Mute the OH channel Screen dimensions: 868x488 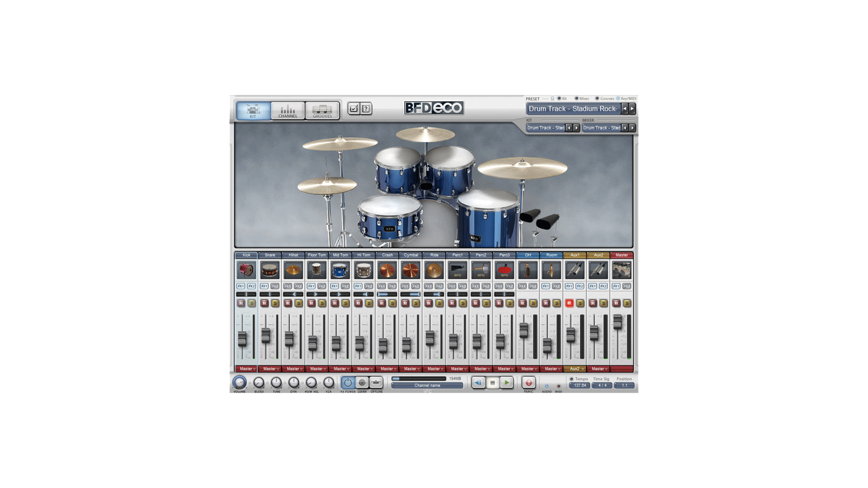pos(522,303)
